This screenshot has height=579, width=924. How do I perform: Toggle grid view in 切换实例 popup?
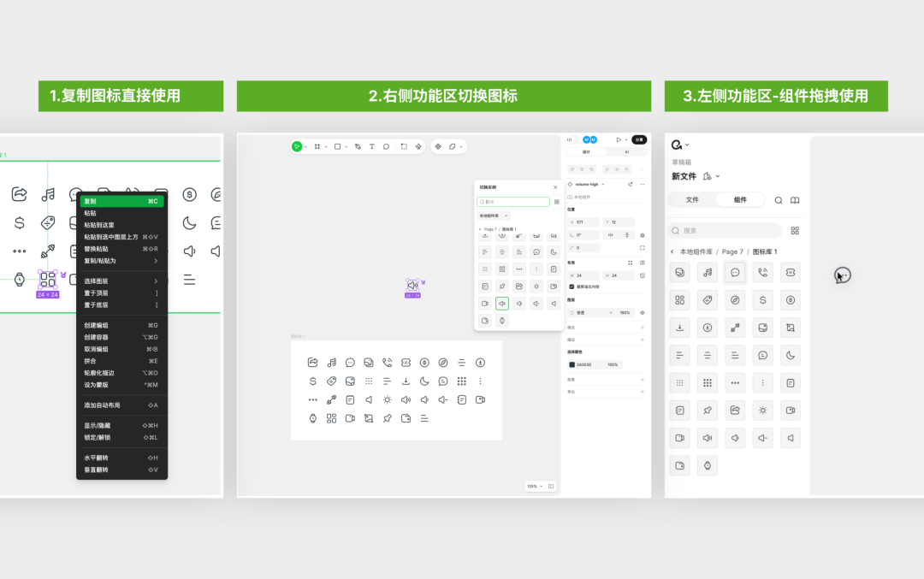coord(557,202)
